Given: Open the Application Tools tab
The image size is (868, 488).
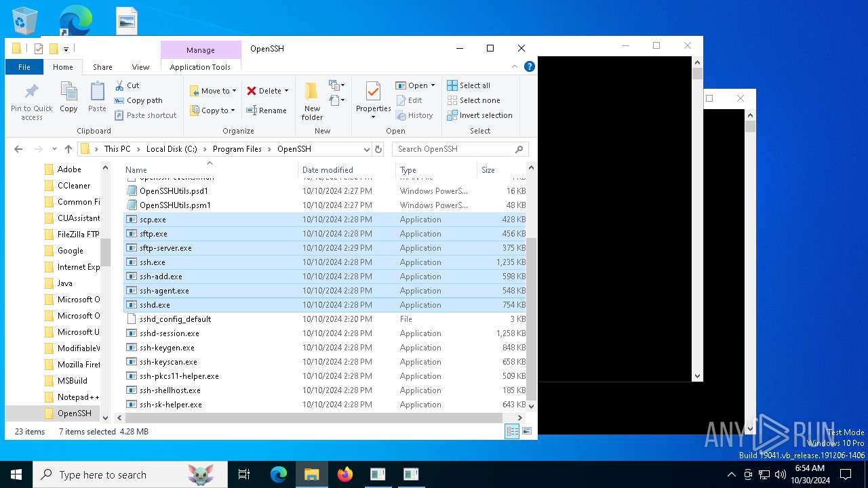Looking at the screenshot, I should pos(200,67).
